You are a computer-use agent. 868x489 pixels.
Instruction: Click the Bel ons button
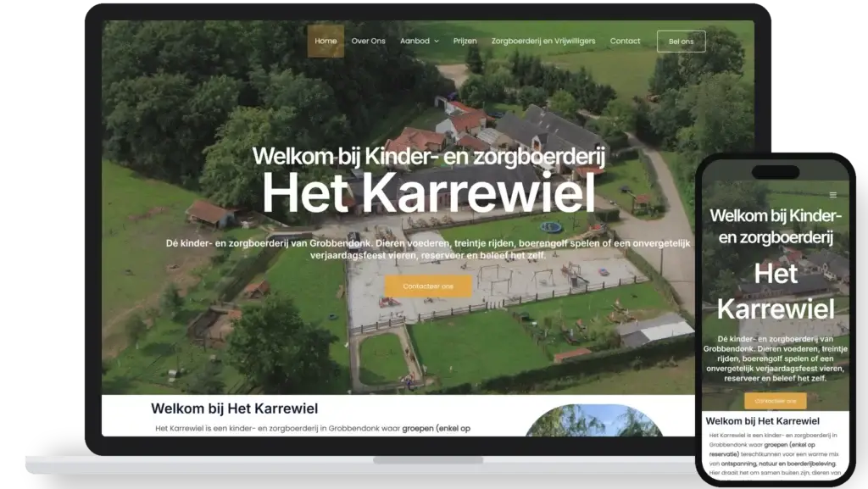tap(681, 42)
